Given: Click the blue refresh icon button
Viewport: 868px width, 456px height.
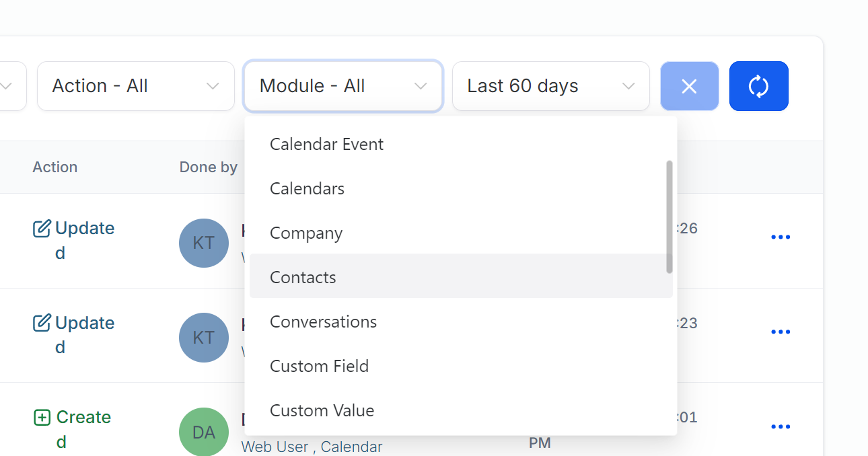Looking at the screenshot, I should click(758, 86).
